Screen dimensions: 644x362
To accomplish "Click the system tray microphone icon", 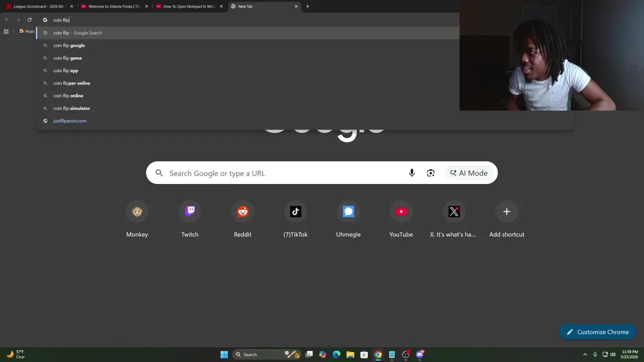I will tap(595, 354).
